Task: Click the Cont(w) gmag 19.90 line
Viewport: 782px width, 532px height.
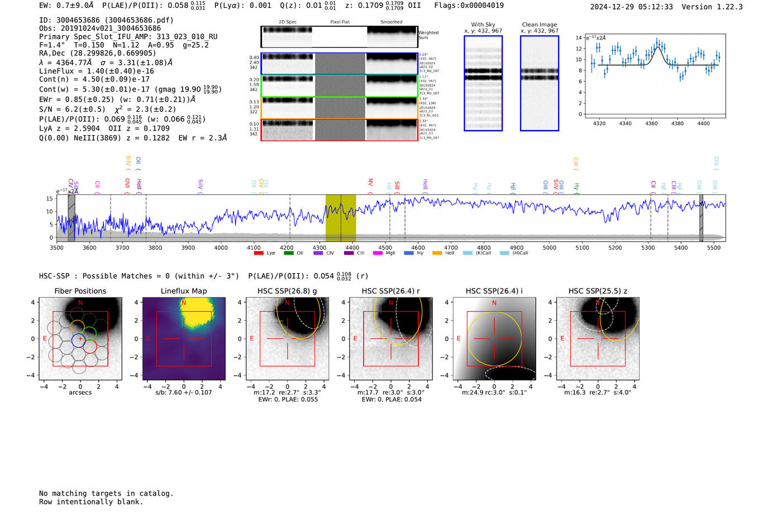Action: pyautogui.click(x=130, y=89)
